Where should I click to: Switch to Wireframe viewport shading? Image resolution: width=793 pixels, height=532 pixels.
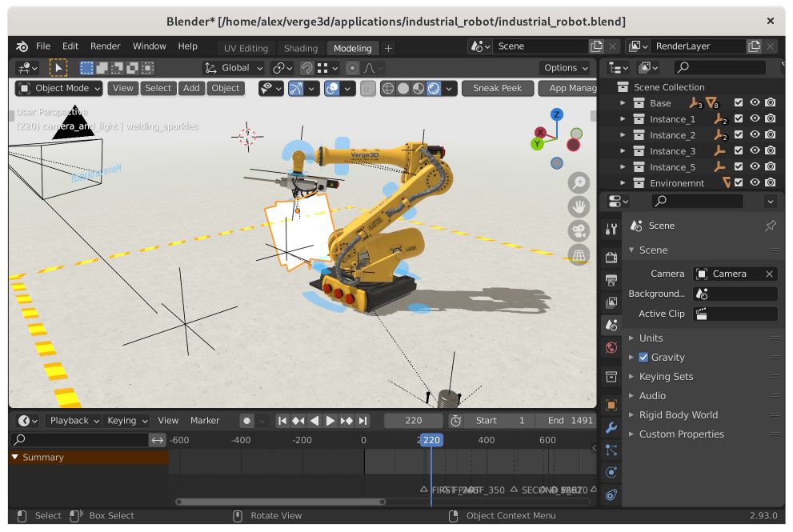coord(388,89)
